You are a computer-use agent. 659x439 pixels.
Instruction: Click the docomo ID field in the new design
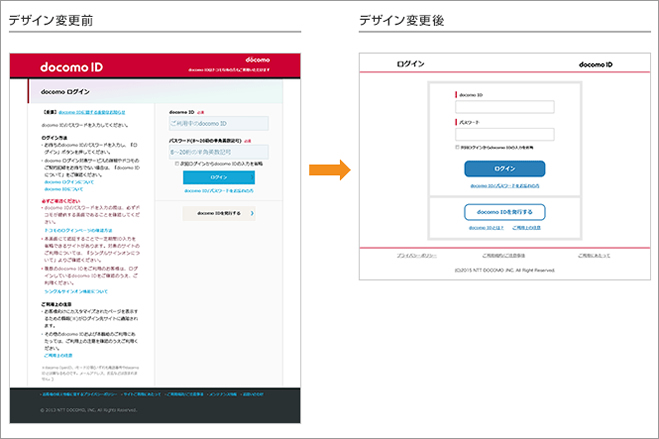[504, 107]
